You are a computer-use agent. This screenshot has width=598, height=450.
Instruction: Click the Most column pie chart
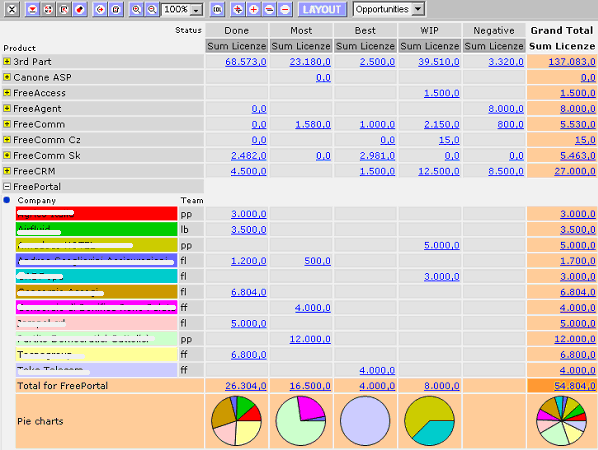301,421
